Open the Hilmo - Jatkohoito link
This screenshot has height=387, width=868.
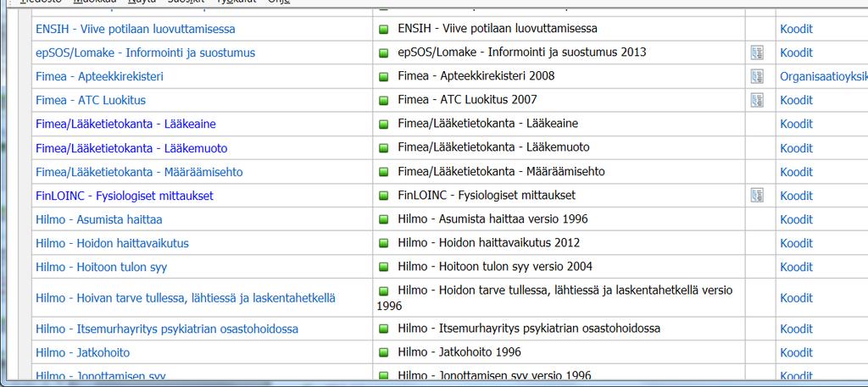82,353
